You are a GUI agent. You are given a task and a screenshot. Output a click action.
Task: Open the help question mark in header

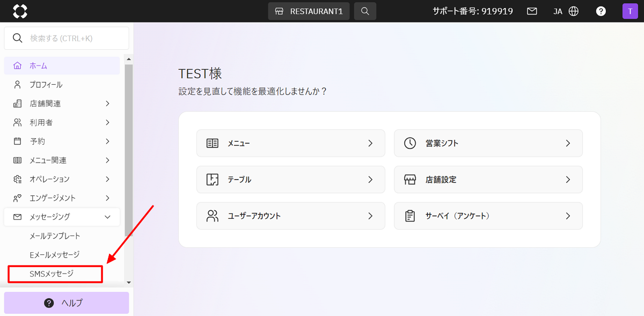coord(602,11)
